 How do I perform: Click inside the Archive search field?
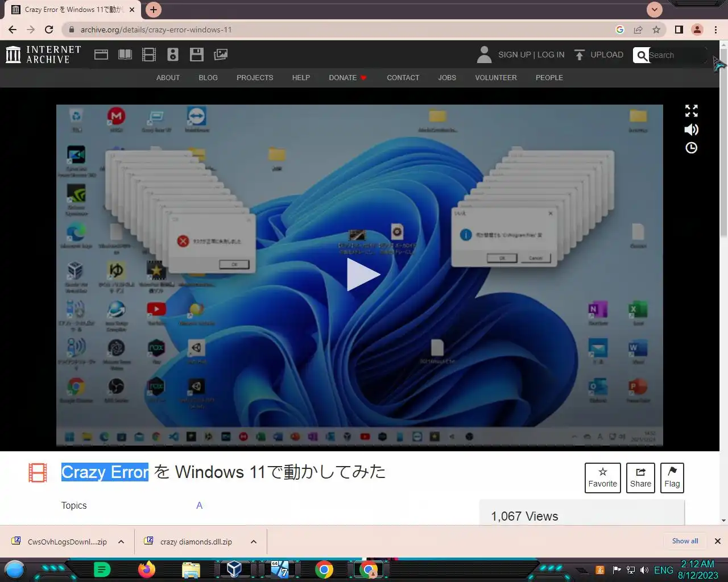click(x=677, y=55)
